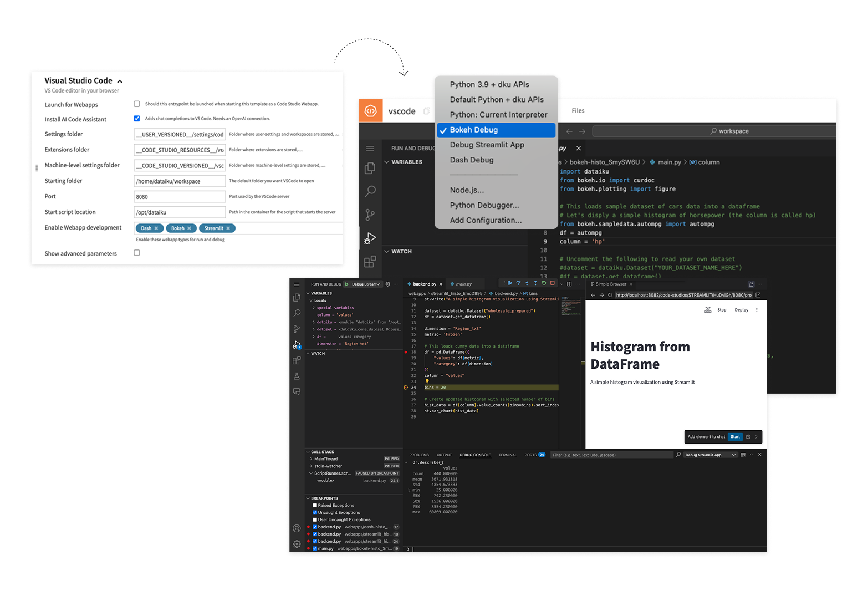This screenshot has height=591, width=868.
Task: Remove the Dash webapp tag
Action: pyautogui.click(x=156, y=228)
